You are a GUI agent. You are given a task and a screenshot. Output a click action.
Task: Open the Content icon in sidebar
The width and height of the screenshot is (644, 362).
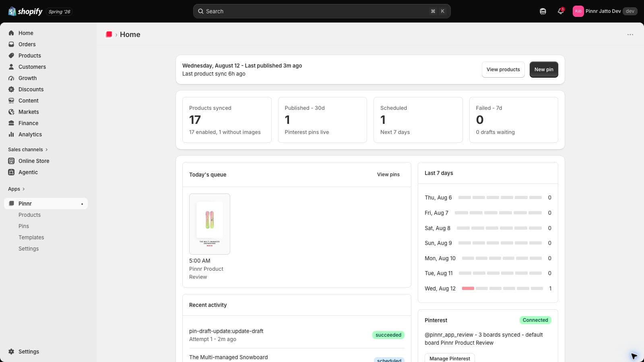tap(11, 101)
